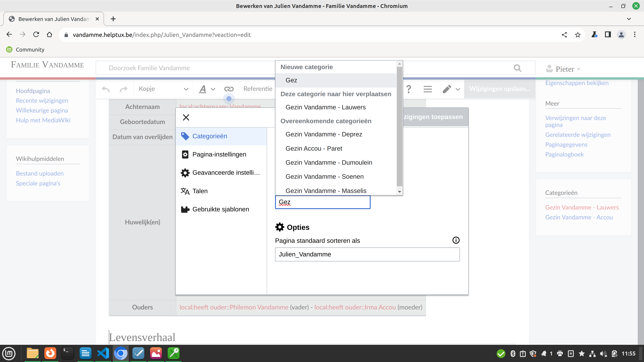Click the link insert chain icon
The width and height of the screenshot is (644, 362).
[229, 89]
